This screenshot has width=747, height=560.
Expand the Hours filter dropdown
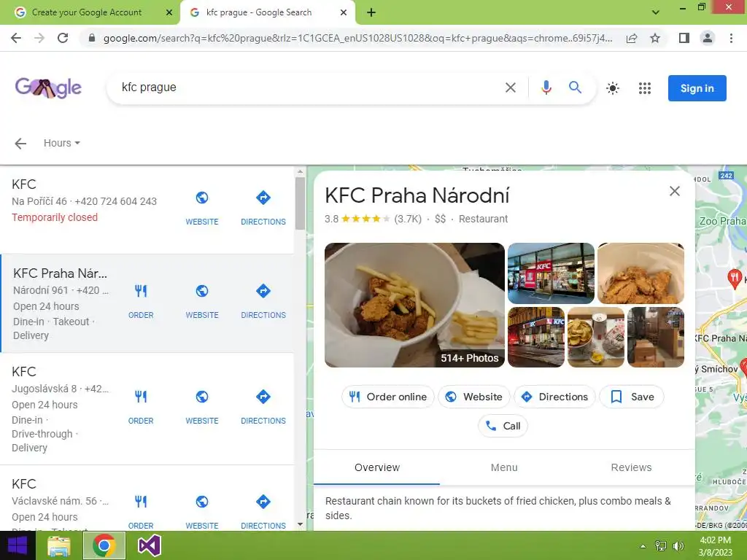tap(61, 143)
